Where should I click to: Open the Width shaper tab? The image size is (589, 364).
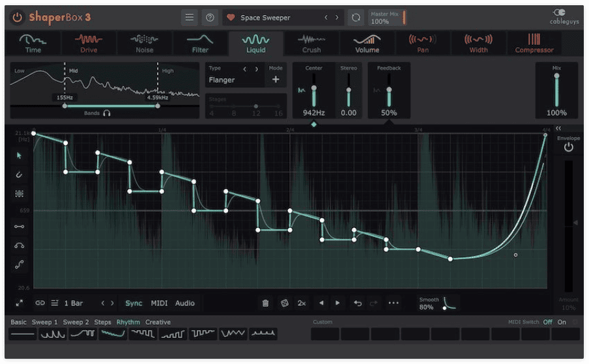[x=478, y=44]
